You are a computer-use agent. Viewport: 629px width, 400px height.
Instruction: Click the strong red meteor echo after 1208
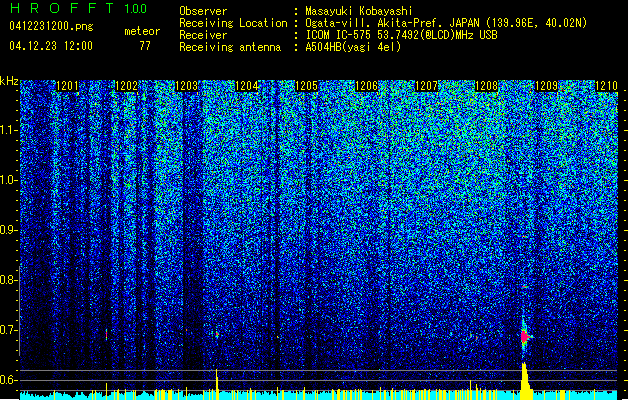click(x=524, y=337)
